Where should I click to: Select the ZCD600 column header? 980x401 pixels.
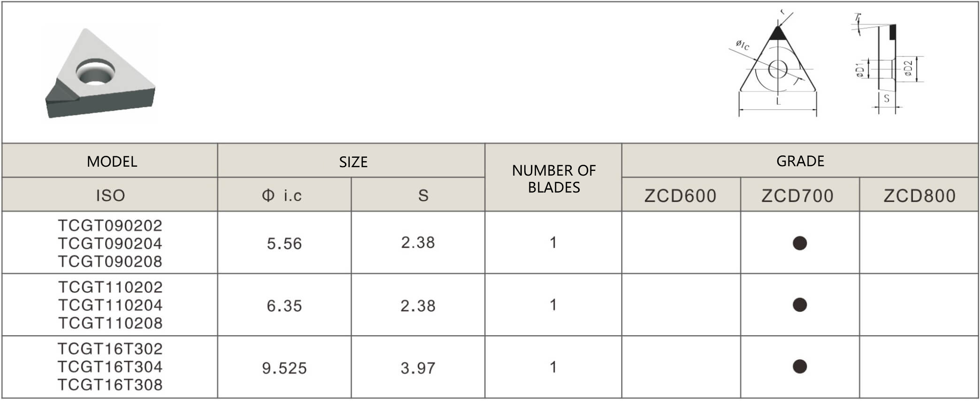point(680,196)
